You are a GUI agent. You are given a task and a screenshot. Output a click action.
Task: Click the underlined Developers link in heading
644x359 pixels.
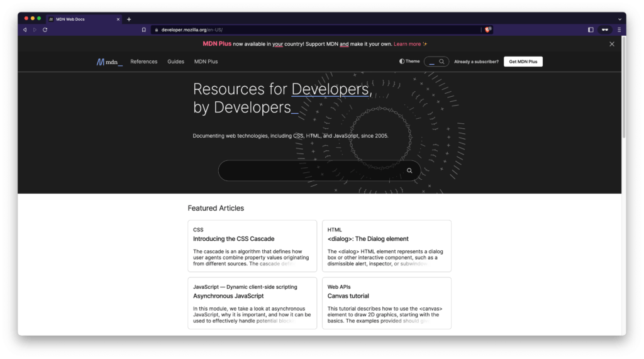pyautogui.click(x=330, y=89)
